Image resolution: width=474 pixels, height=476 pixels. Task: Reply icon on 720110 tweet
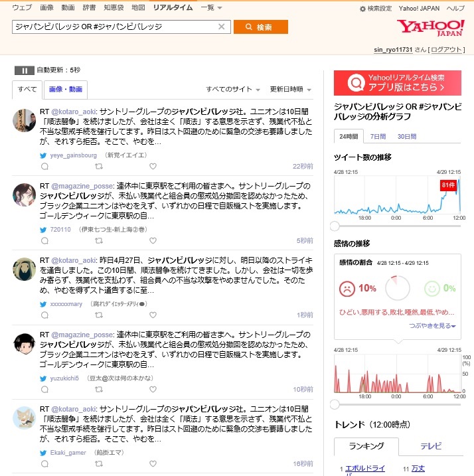(44, 241)
